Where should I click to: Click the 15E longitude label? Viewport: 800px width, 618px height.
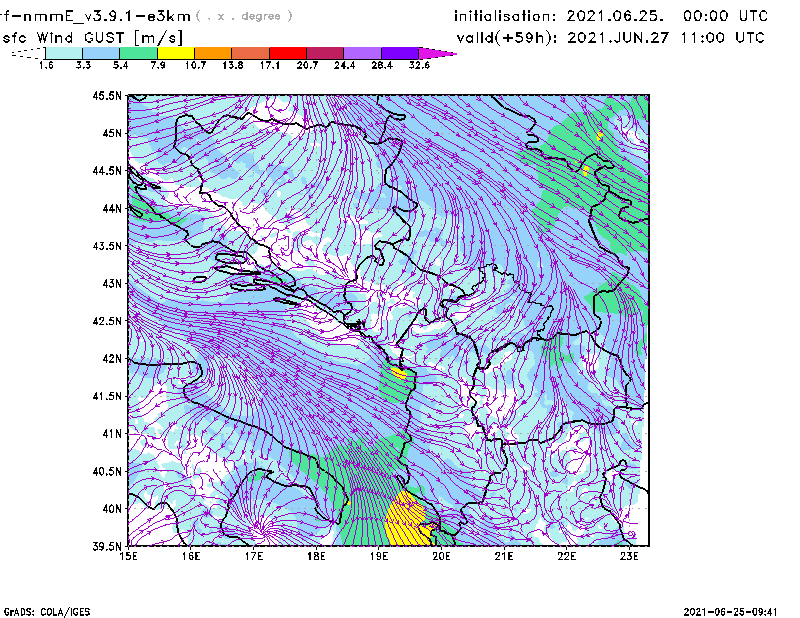[129, 556]
